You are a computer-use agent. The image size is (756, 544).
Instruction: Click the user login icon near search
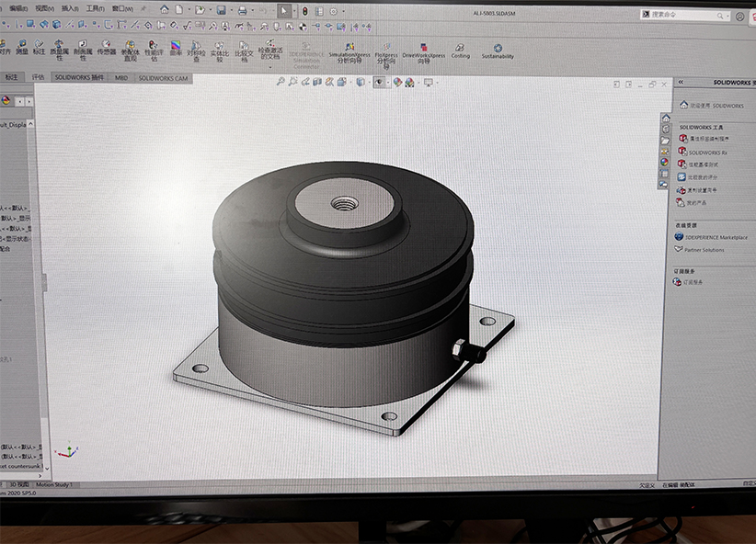pos(739,17)
